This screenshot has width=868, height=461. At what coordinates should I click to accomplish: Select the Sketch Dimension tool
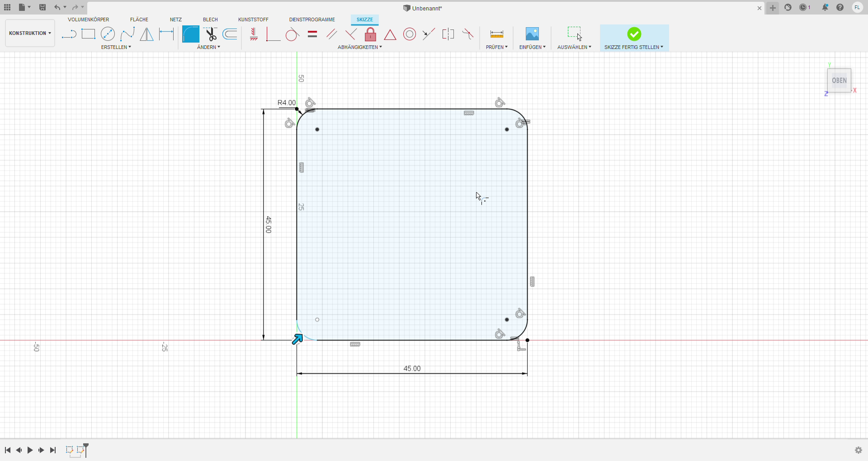click(166, 34)
